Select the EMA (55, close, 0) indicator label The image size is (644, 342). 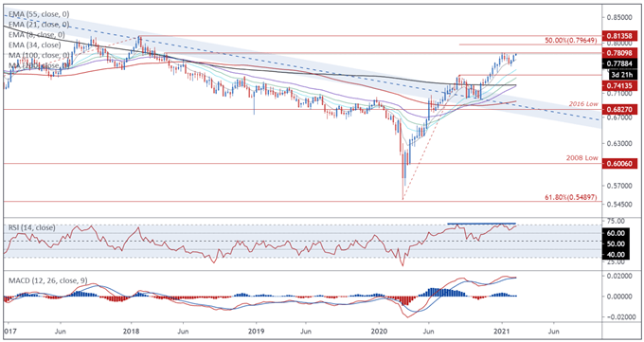tap(39, 14)
